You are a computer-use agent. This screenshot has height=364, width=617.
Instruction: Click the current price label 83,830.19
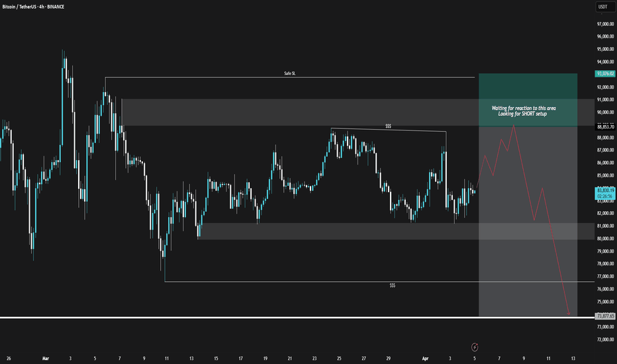coord(605,190)
